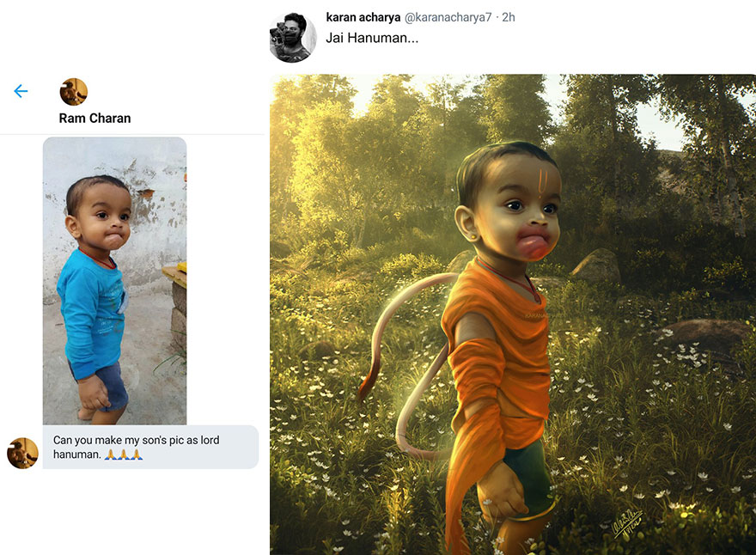The width and height of the screenshot is (756, 555).
Task: Open the Ram Charan conversation name
Action: click(x=94, y=118)
